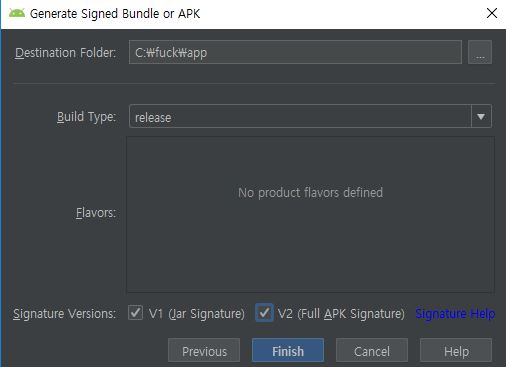Screen dimensions: 506x367
Task: Click the V2 (Full APK Signature) label text
Action: coord(341,314)
